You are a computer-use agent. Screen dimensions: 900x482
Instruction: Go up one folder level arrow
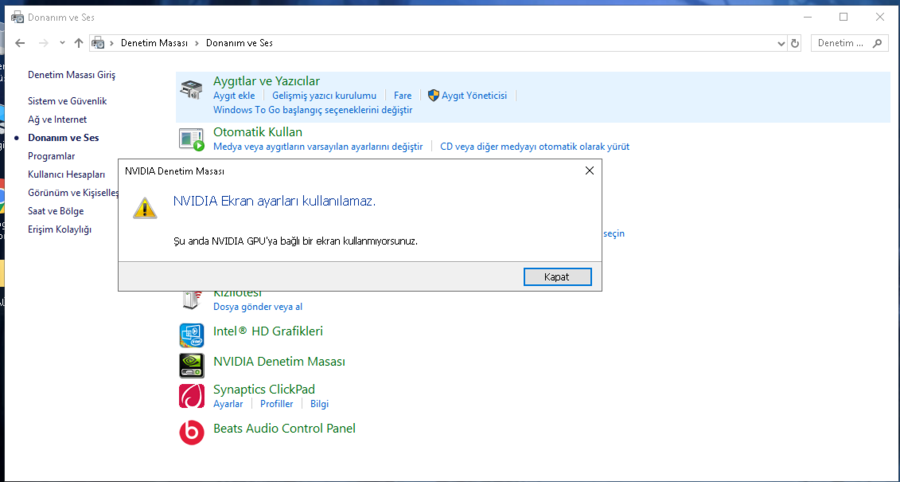pyautogui.click(x=79, y=43)
